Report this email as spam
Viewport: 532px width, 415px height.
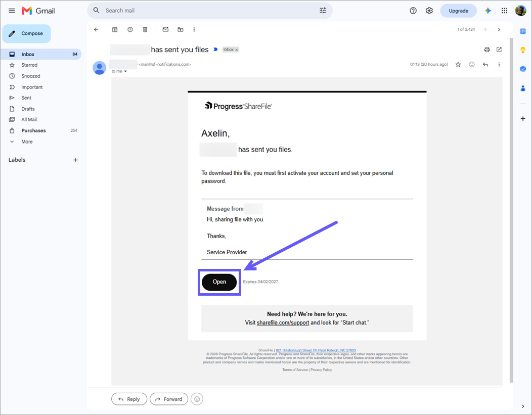(x=130, y=29)
